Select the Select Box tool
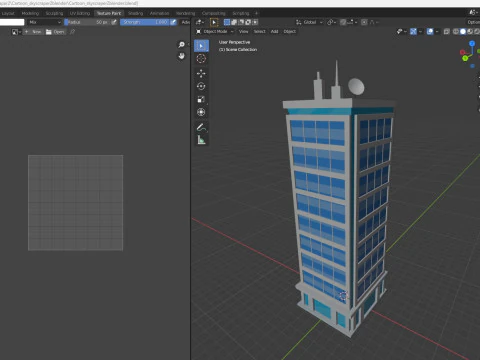This screenshot has height=360, width=480. (x=201, y=46)
